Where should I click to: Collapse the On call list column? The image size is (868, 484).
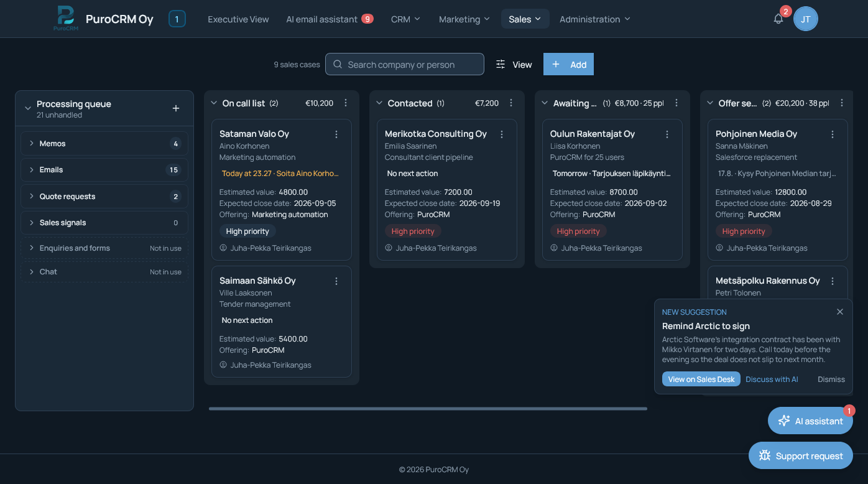click(214, 103)
